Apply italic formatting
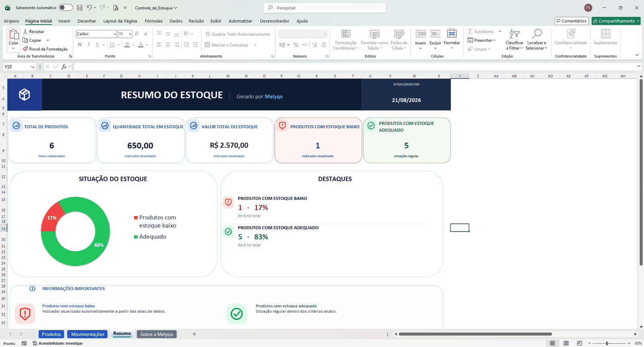Screen dimensions: 644x347 pos(89,45)
